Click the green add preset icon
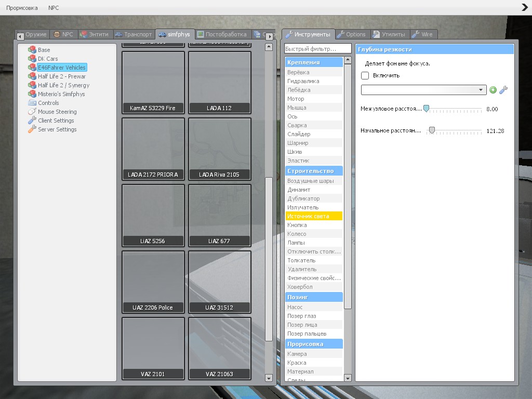The image size is (532, 399). pyautogui.click(x=493, y=90)
